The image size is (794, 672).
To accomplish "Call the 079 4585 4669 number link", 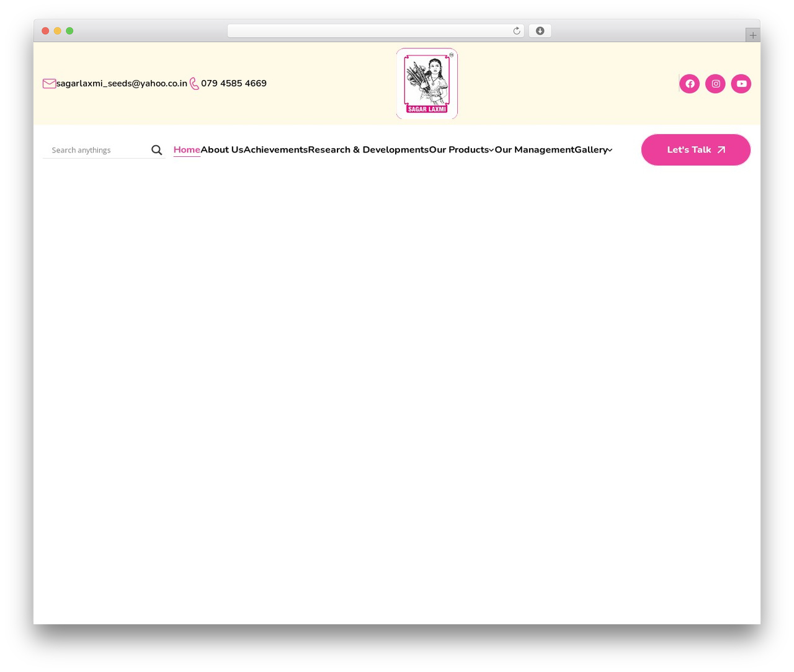I will [x=234, y=84].
